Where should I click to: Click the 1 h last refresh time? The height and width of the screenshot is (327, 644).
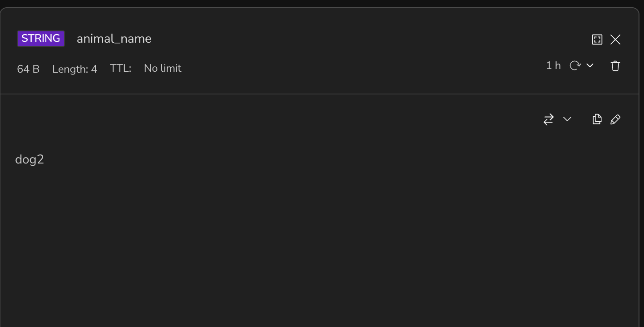553,66
